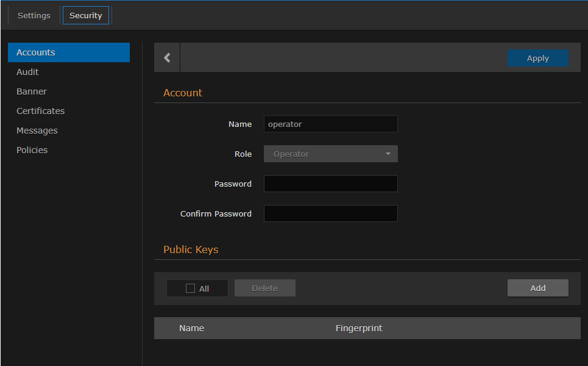
Task: Navigate to Certificates
Action: click(40, 111)
